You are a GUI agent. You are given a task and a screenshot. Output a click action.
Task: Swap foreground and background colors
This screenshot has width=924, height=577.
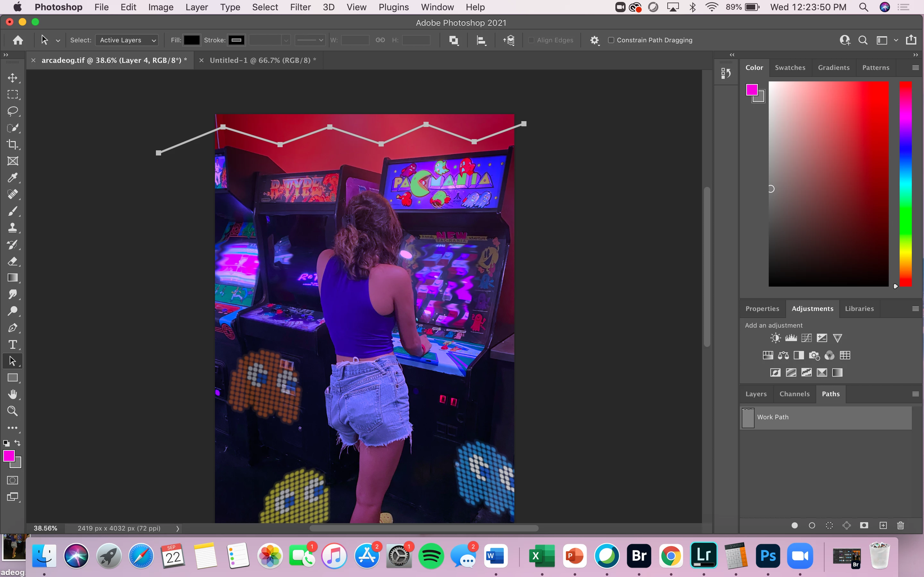[18, 443]
